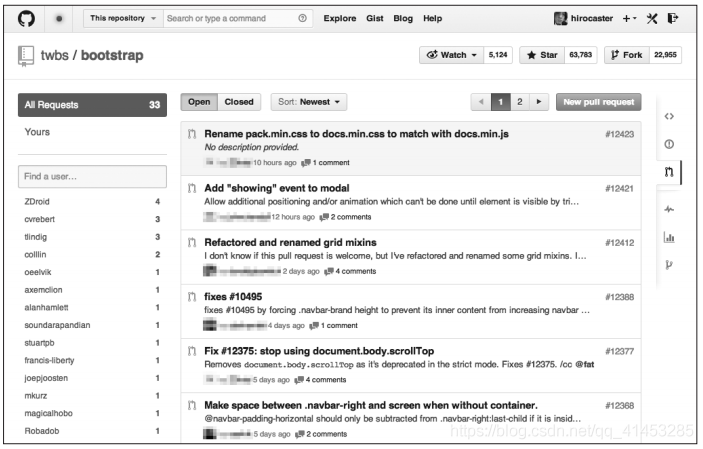The width and height of the screenshot is (703, 449).
Task: Open the Sort: Newest dropdown
Action: pyautogui.click(x=308, y=102)
